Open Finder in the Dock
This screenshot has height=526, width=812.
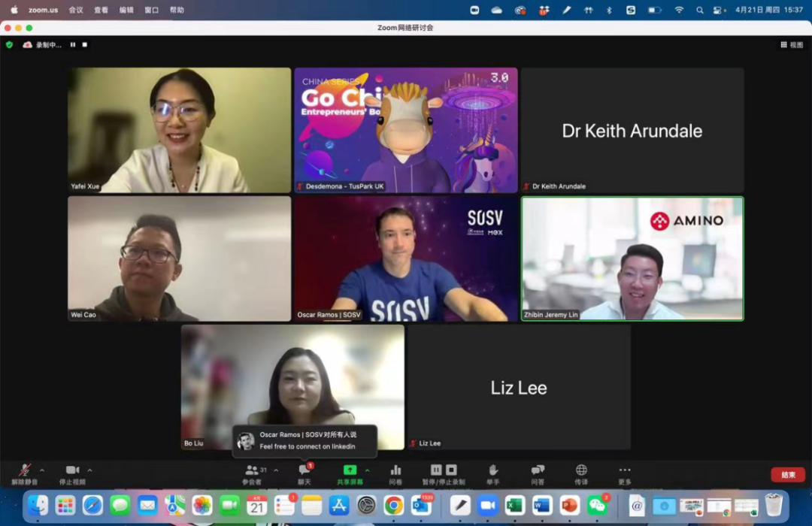(x=38, y=505)
